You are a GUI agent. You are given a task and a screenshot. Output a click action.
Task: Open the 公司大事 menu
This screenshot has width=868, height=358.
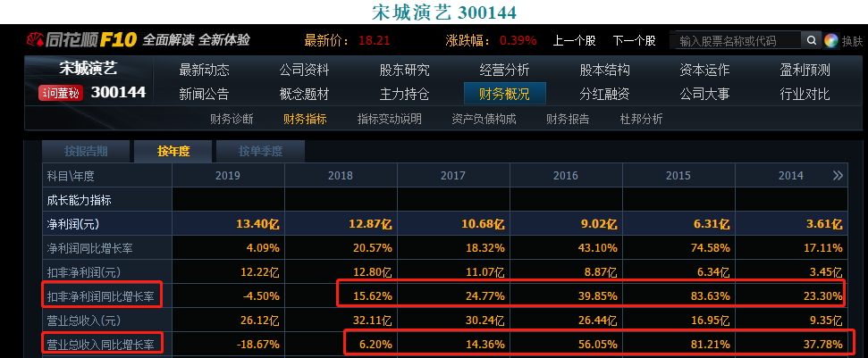coord(704,94)
